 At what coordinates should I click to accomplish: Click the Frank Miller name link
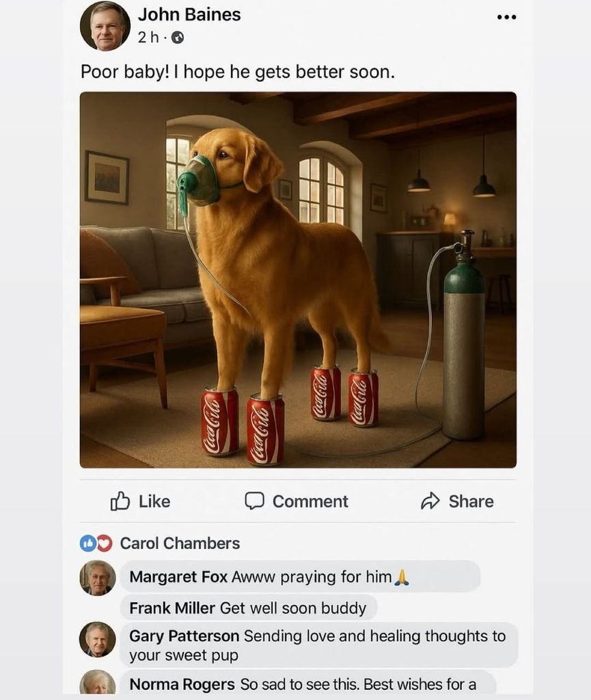click(172, 608)
